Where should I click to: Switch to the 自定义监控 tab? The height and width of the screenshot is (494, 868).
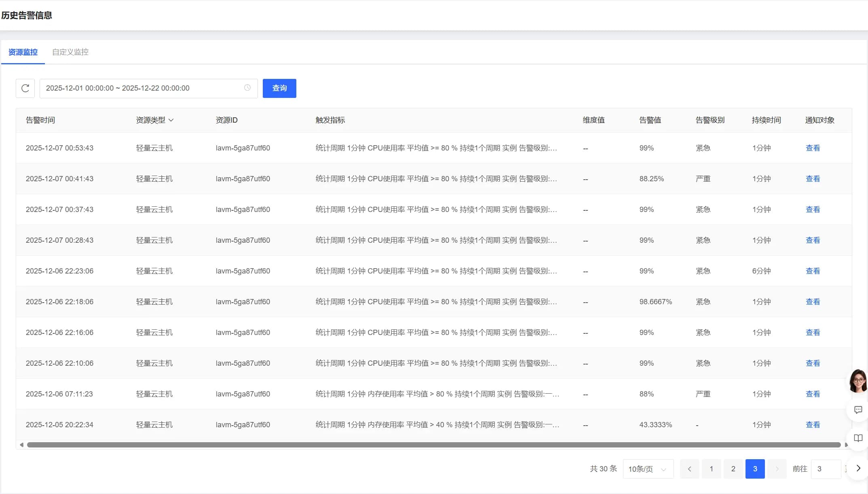(70, 52)
